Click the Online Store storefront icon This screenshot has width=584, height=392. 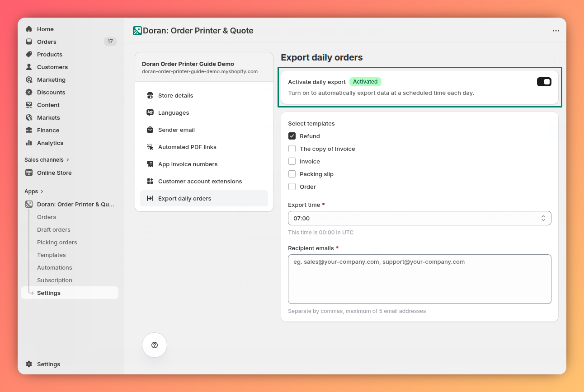tap(29, 173)
